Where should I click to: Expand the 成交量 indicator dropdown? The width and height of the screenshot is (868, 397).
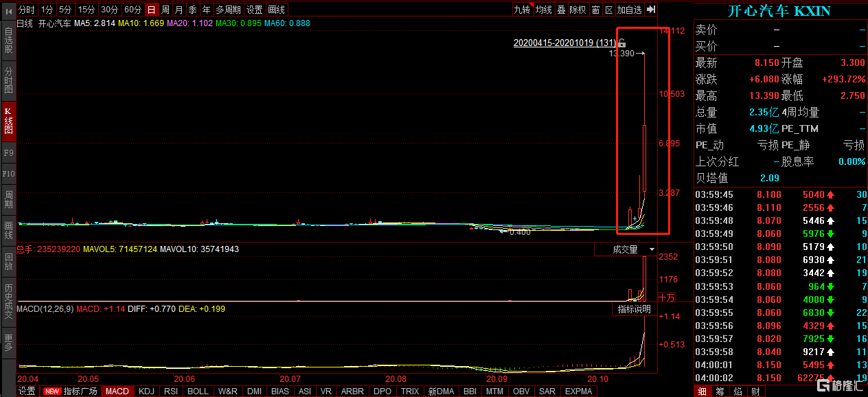point(651,249)
